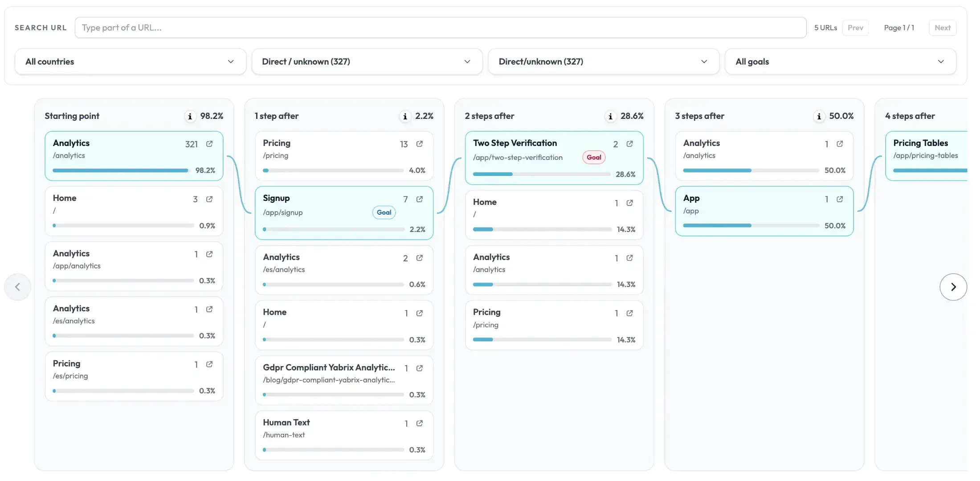Click the '5 URLs' count text
Screen dimensions: 980x481
[825, 28]
